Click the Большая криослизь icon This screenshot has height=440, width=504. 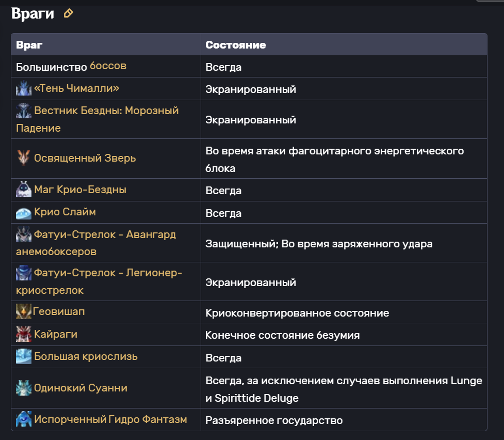[x=24, y=356]
